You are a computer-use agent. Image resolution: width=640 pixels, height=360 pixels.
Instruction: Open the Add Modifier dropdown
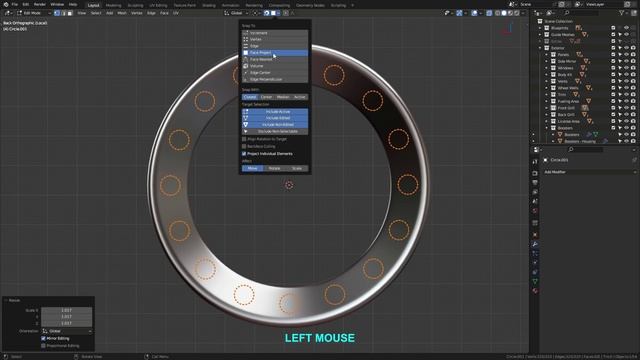pos(589,172)
